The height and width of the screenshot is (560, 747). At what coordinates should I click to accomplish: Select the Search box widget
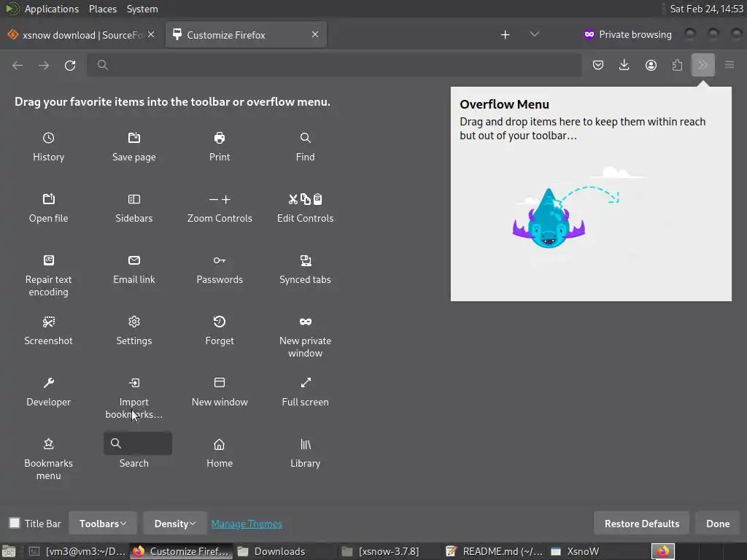tap(138, 443)
